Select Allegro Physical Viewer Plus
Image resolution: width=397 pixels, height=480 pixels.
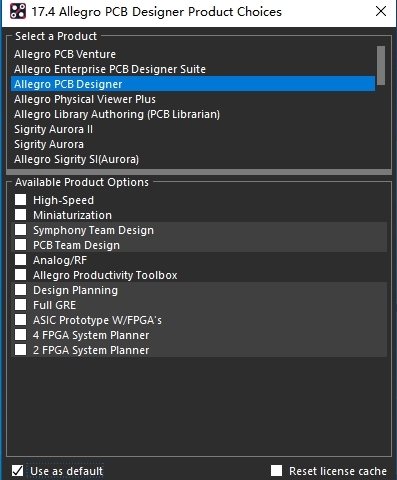pos(193,99)
